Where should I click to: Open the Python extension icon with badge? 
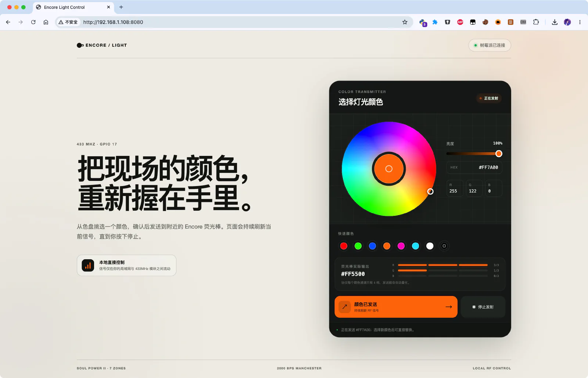423,22
